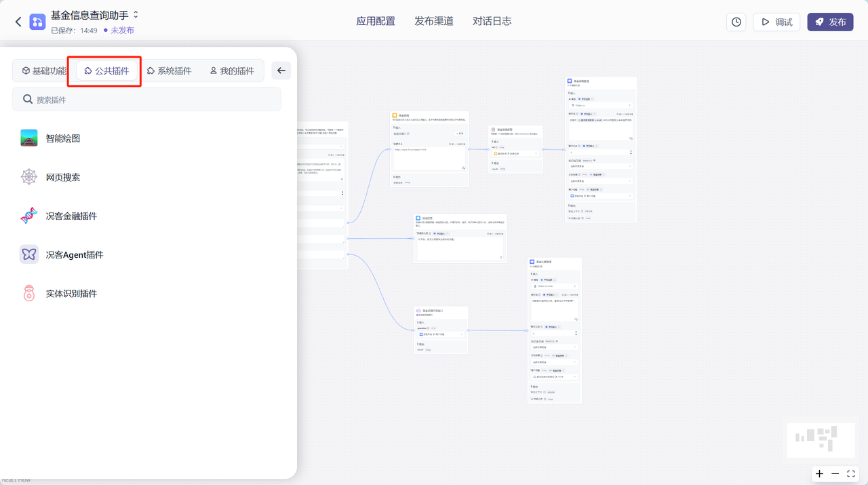Switch to the 基础功能 tab

click(x=44, y=71)
